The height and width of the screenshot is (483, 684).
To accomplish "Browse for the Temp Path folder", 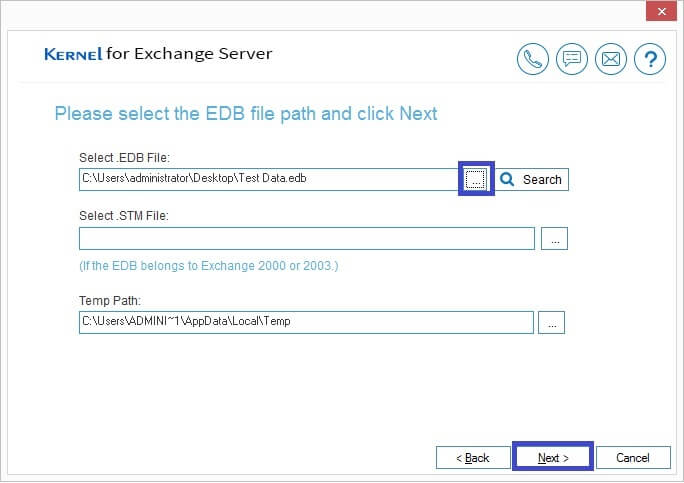I will pyautogui.click(x=551, y=322).
